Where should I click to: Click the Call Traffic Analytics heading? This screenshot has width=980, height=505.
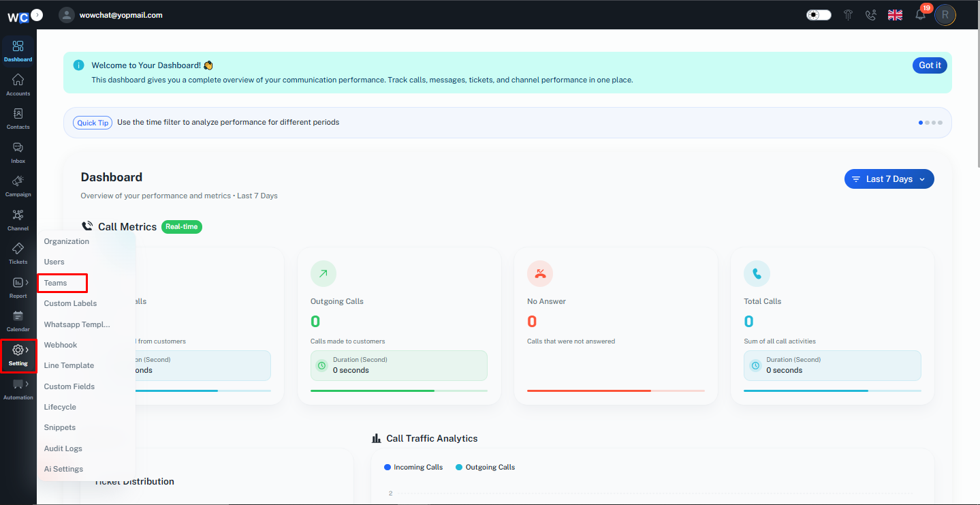432,438
